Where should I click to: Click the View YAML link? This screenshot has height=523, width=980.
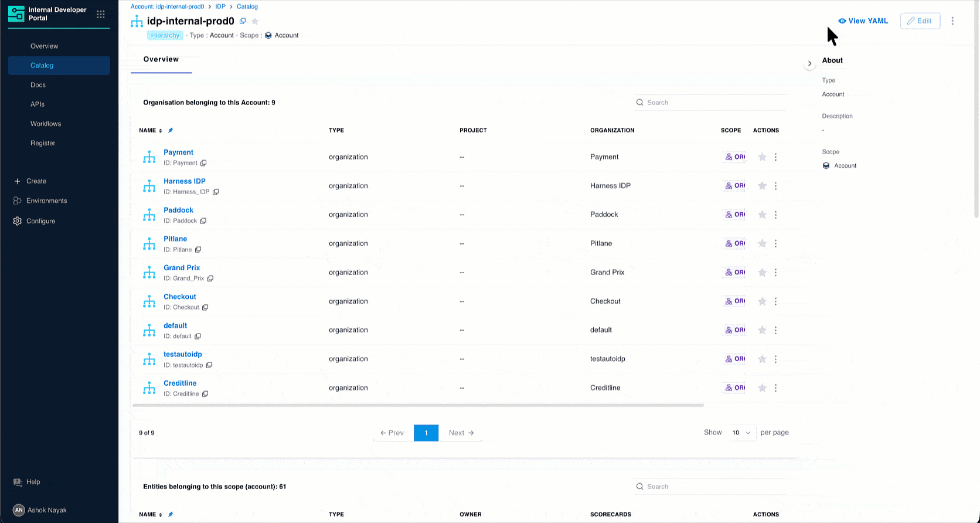[x=863, y=21]
